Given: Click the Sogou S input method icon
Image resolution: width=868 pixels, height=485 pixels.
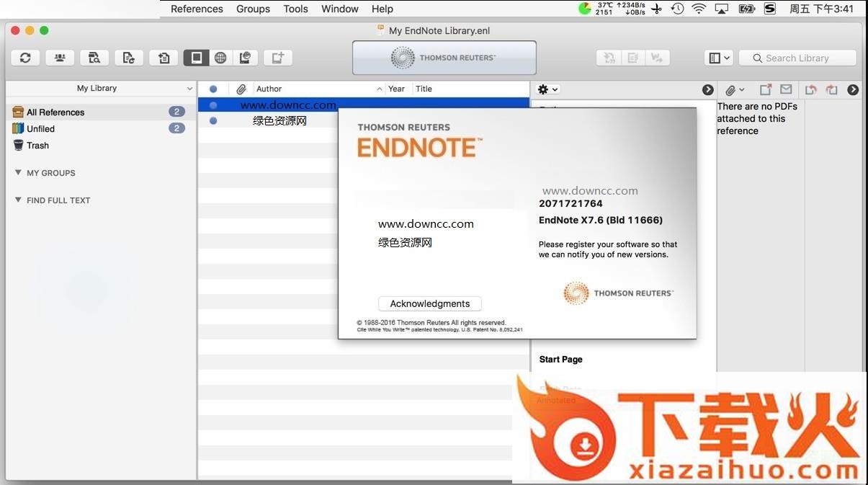Looking at the screenshot, I should pyautogui.click(x=770, y=9).
